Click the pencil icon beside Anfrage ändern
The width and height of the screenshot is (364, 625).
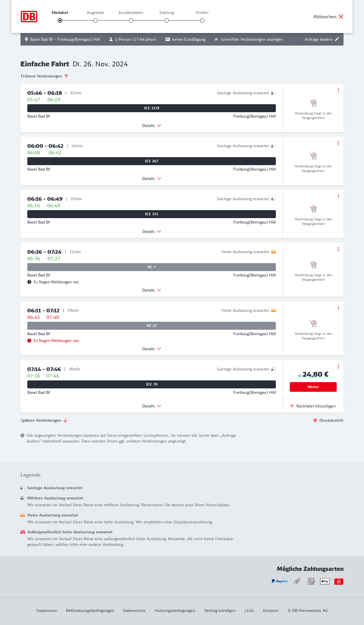pos(337,39)
